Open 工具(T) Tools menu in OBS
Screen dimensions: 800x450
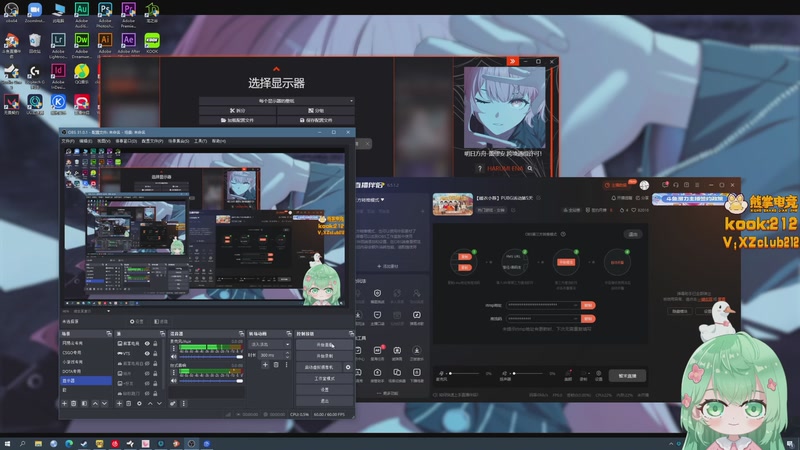coord(201,141)
